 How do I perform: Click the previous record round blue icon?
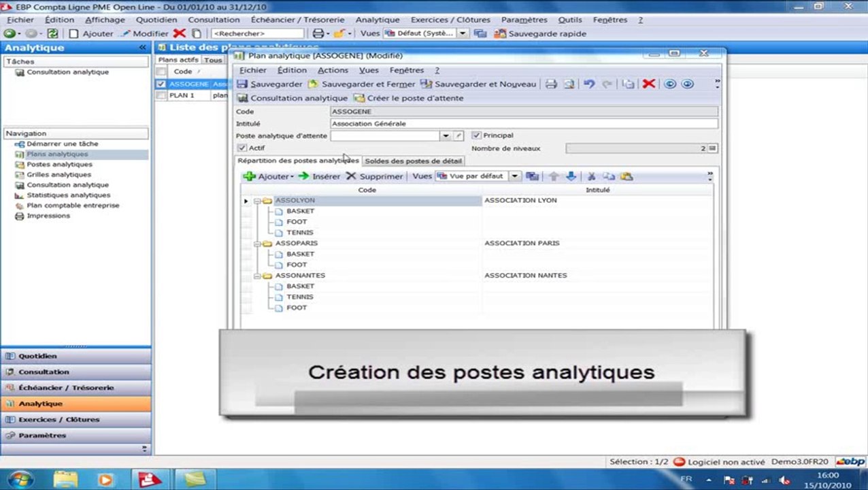click(670, 84)
